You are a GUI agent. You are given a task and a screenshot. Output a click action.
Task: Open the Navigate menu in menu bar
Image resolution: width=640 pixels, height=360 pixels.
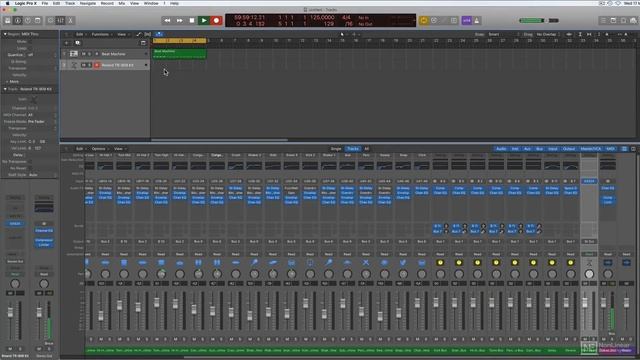pyautogui.click(x=88, y=3)
